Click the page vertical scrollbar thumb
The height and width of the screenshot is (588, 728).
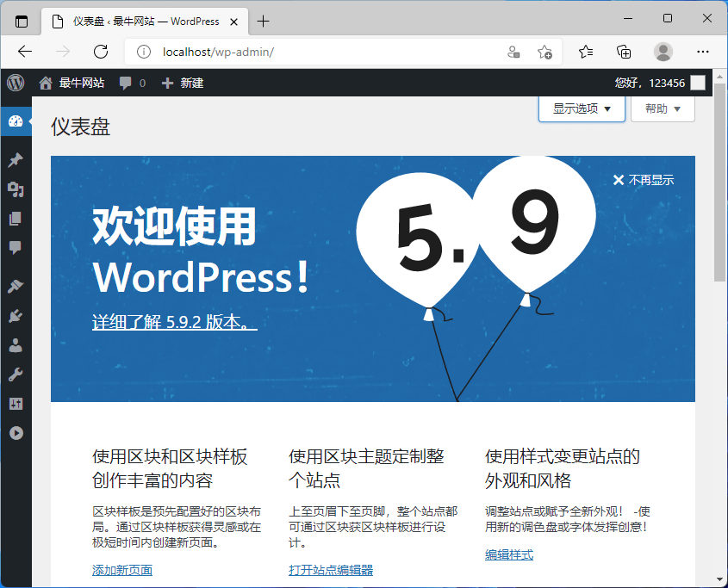720,182
